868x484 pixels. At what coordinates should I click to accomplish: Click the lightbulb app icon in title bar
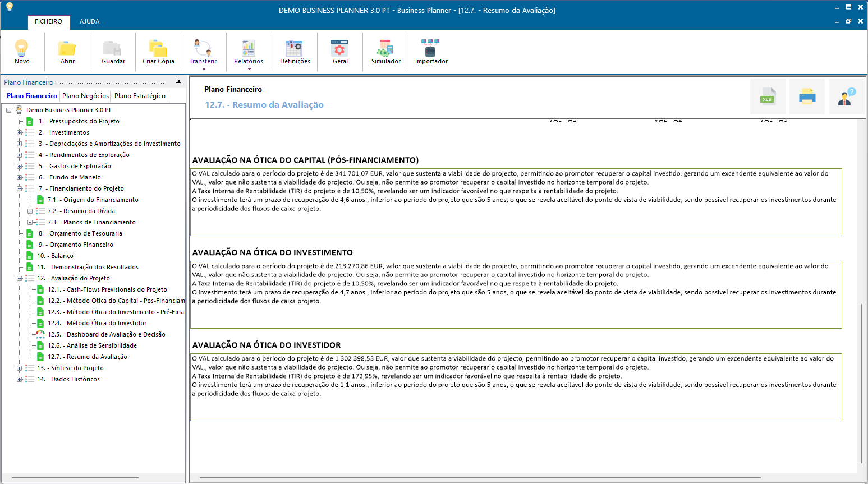(x=9, y=7)
